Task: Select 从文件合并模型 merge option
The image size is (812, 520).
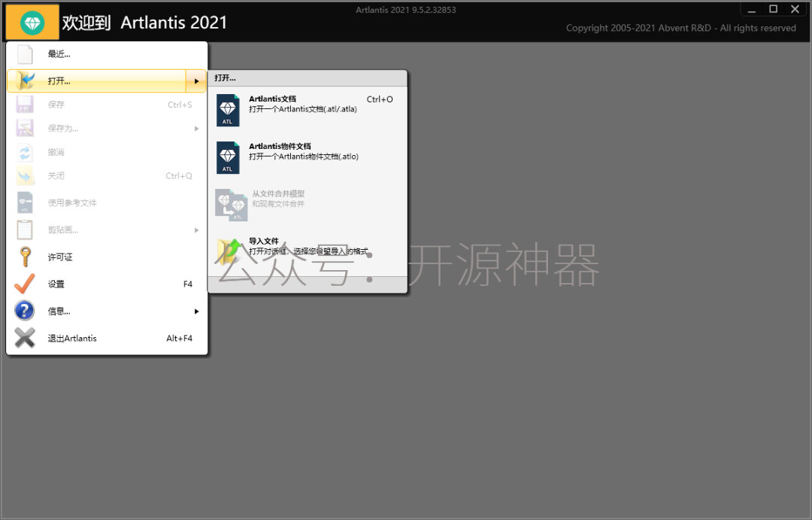Action: (x=308, y=205)
